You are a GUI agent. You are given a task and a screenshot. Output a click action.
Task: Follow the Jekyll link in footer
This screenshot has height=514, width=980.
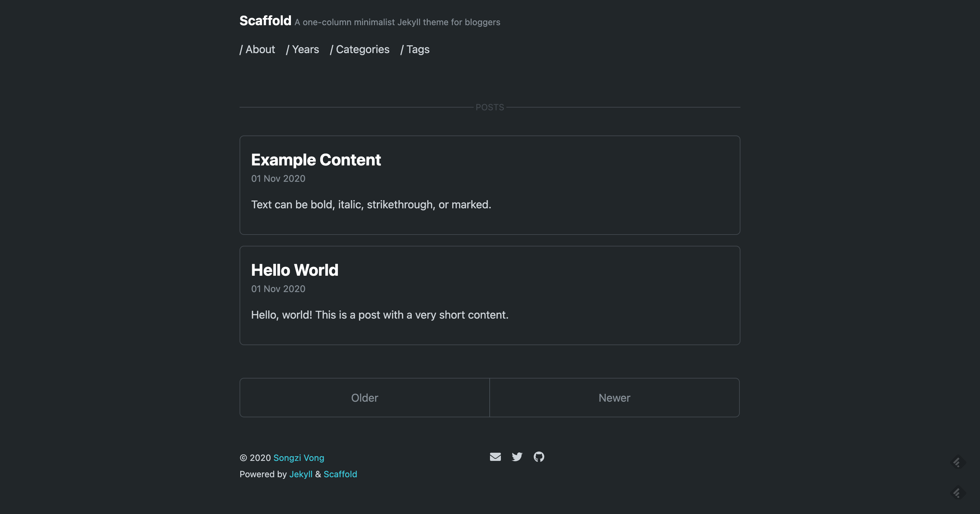click(x=300, y=474)
